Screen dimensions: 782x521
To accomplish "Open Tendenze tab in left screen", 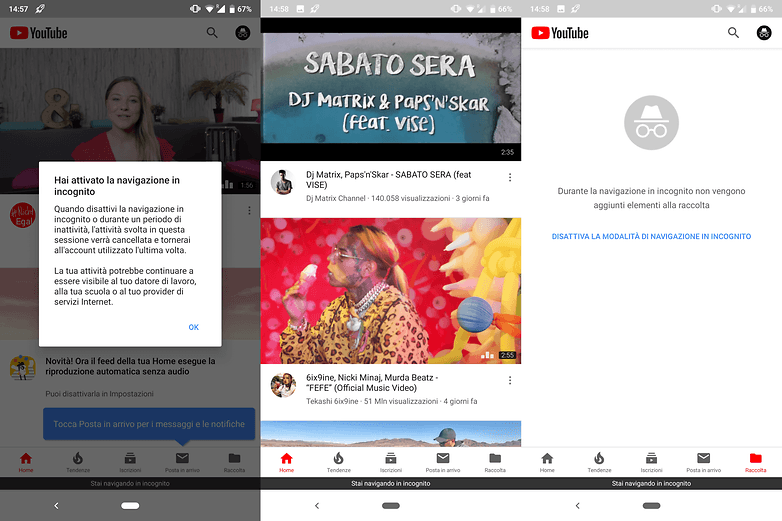I will click(78, 462).
